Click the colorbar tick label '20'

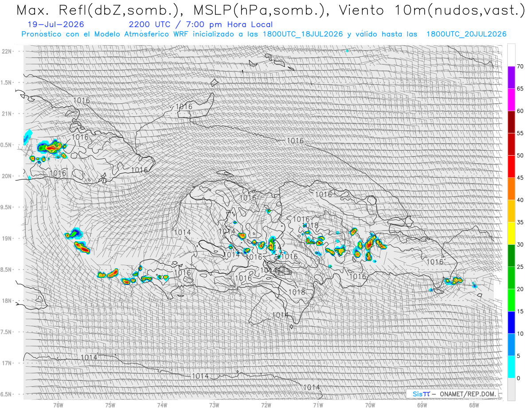520,290
